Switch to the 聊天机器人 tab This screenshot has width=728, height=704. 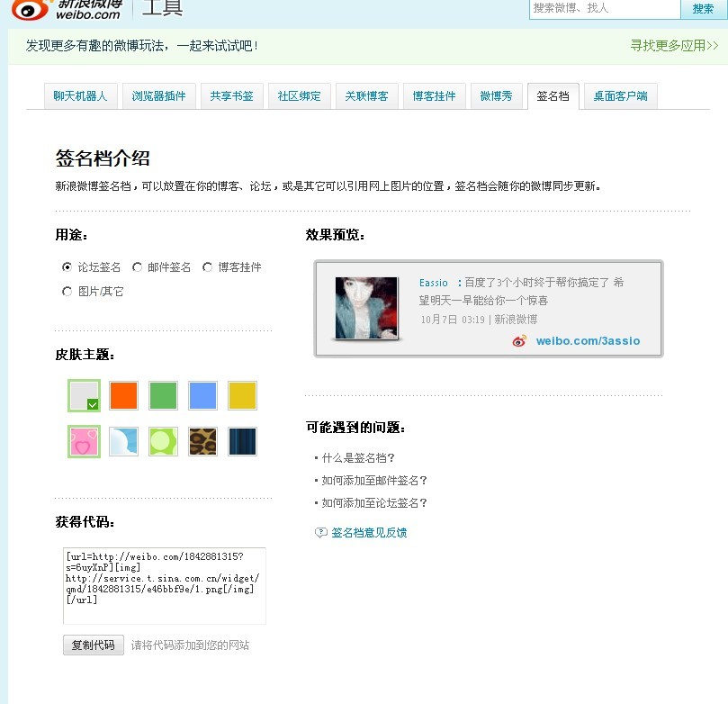(x=80, y=95)
